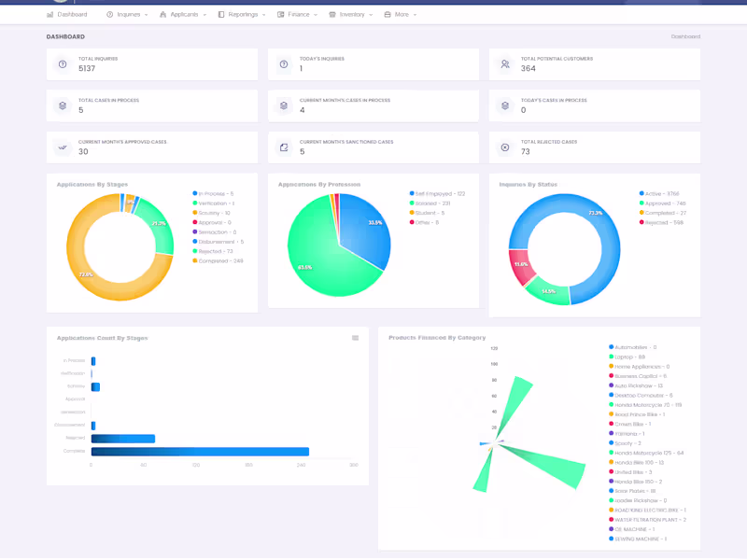Click Current Month's Approved Cases value 30
The image size is (747, 560).
[83, 152]
